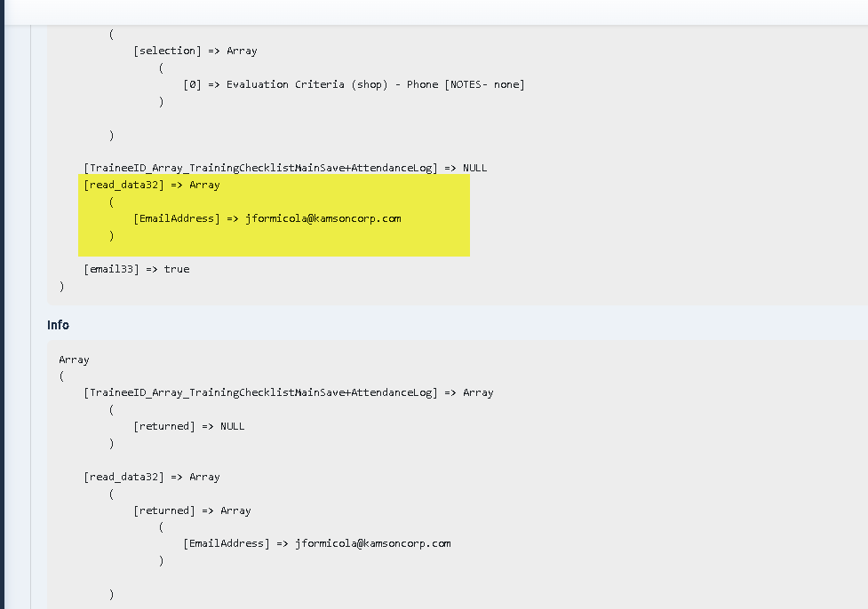Click the email address inside the yellow highlight
This screenshot has width=868, height=609.
(323, 218)
